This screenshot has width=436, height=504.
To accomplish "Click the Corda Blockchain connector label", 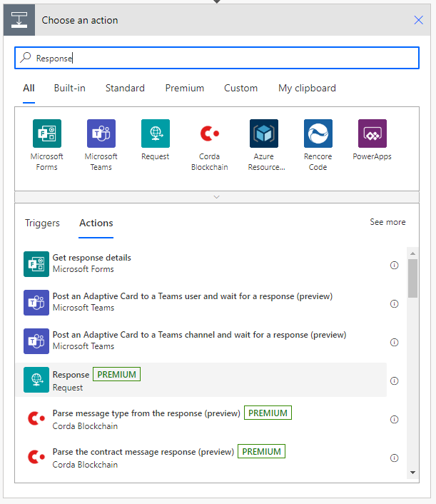I will coord(210,161).
